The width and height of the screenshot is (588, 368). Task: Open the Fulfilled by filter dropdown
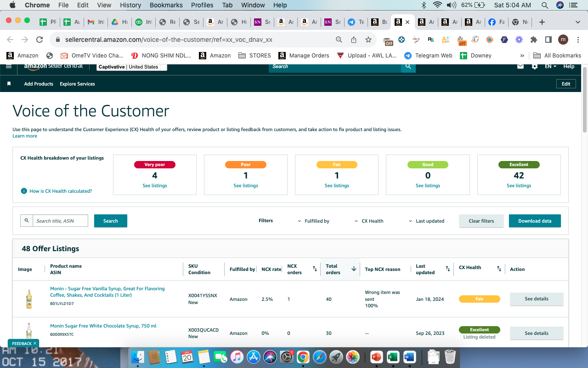[x=314, y=221]
